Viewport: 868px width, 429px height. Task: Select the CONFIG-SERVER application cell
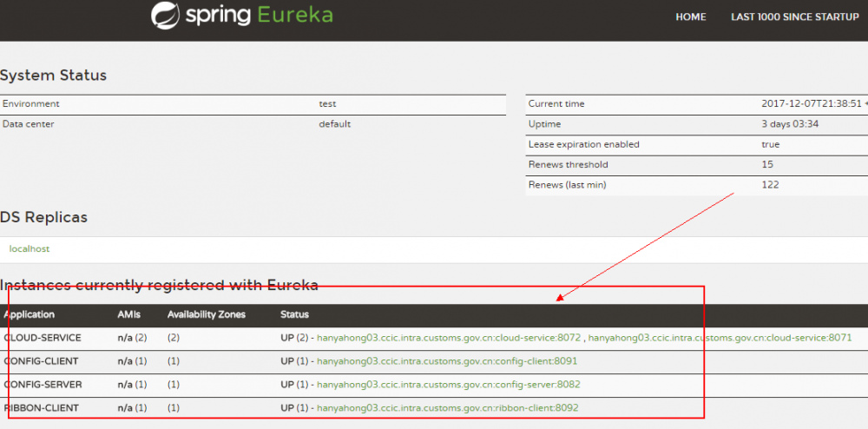point(43,384)
